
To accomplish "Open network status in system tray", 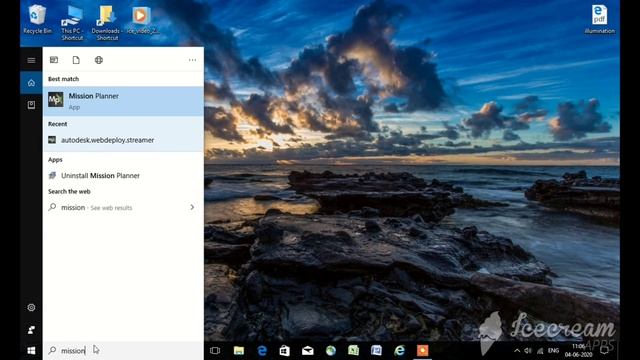I will (540, 351).
